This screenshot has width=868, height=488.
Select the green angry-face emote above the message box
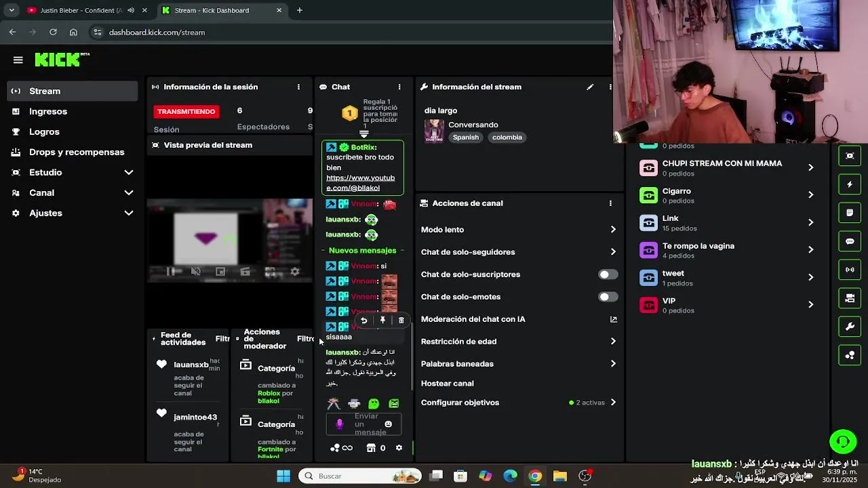click(x=394, y=404)
